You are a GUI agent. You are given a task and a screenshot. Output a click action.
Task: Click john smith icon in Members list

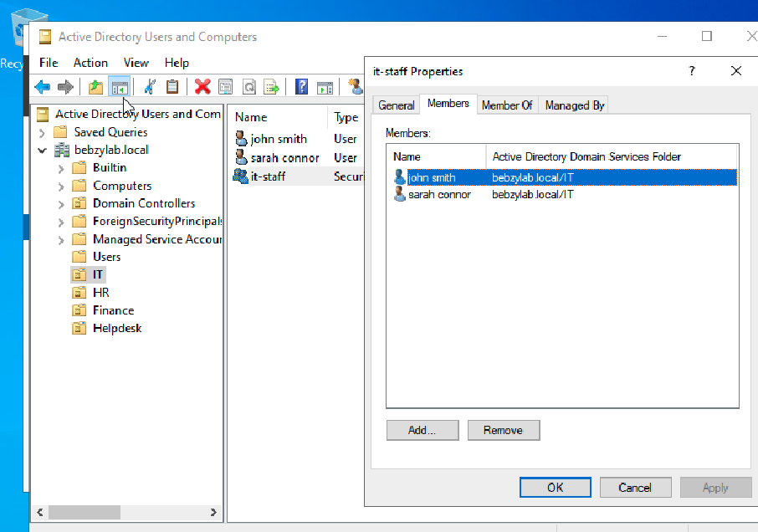[x=399, y=177]
